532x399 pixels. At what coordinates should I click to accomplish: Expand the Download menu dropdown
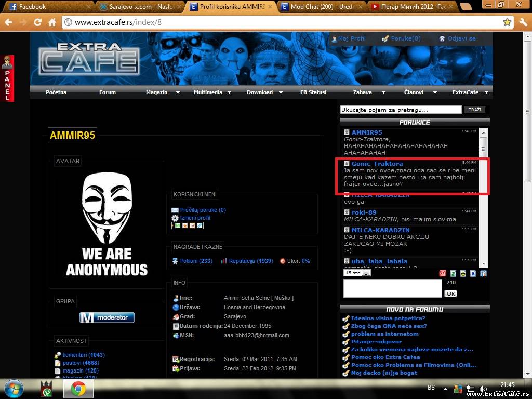pyautogui.click(x=281, y=92)
